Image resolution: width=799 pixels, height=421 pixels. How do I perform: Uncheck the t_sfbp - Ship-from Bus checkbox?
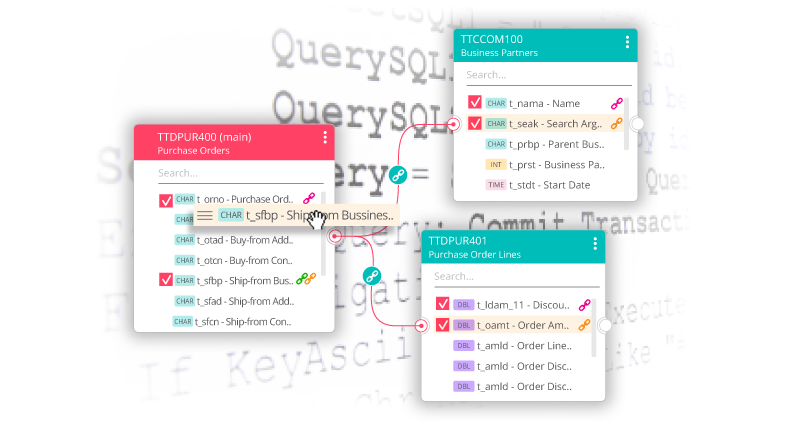tap(166, 279)
